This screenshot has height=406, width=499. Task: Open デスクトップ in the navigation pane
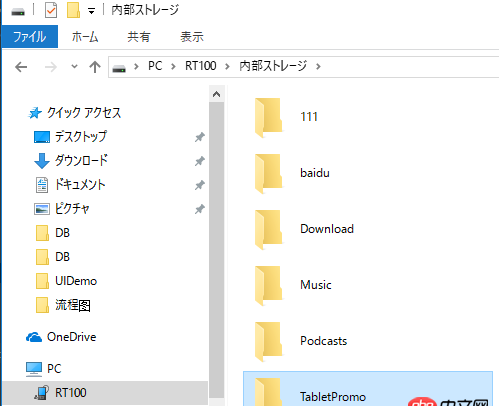coord(81,137)
